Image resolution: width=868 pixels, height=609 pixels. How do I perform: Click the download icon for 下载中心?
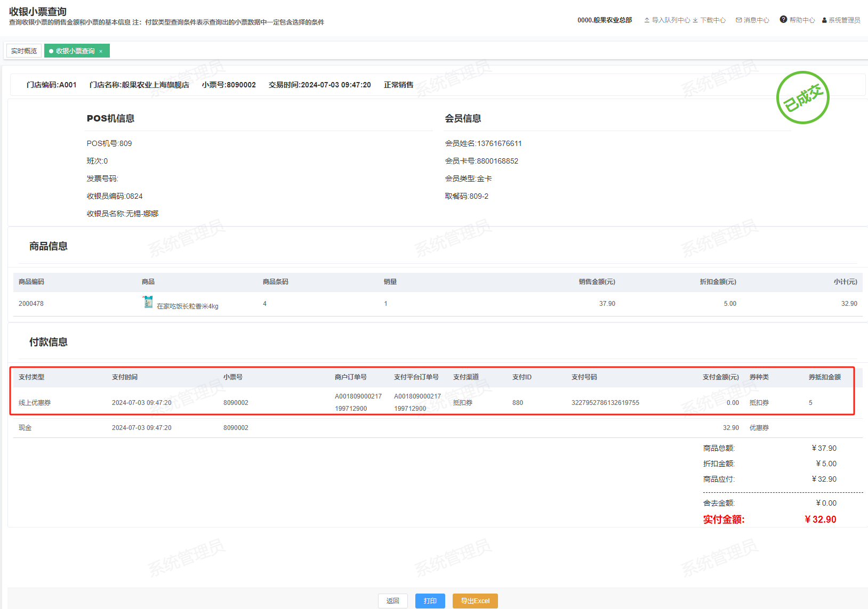tap(695, 20)
